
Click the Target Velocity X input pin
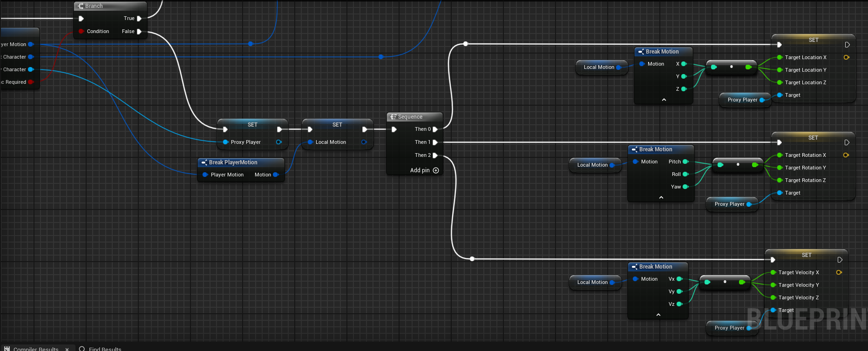[773, 272]
